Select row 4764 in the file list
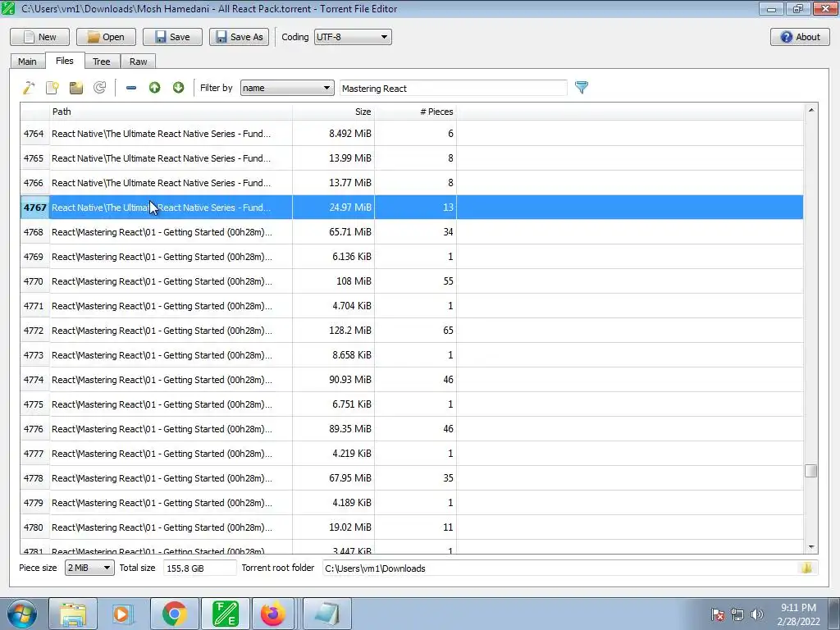 pos(412,134)
